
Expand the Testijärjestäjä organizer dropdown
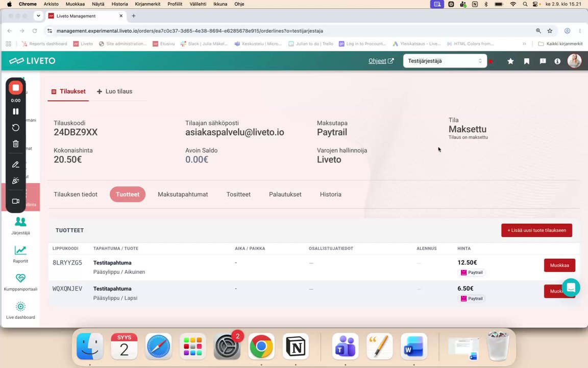coord(445,61)
